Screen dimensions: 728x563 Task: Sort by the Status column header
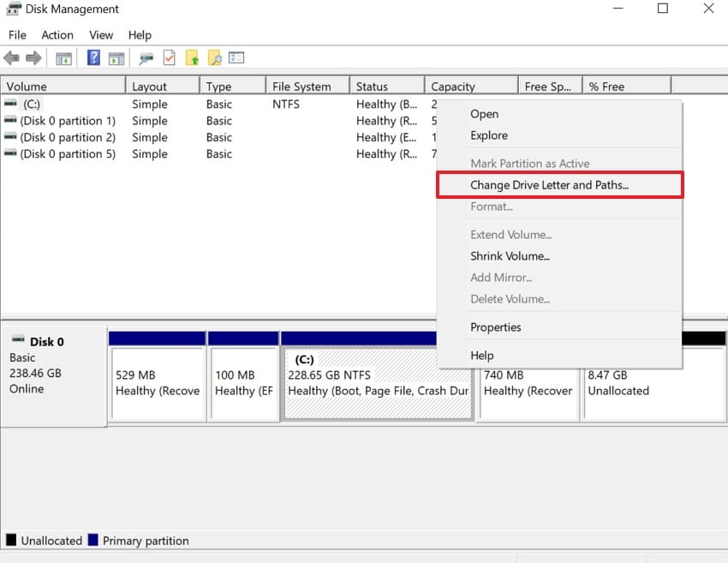[387, 86]
